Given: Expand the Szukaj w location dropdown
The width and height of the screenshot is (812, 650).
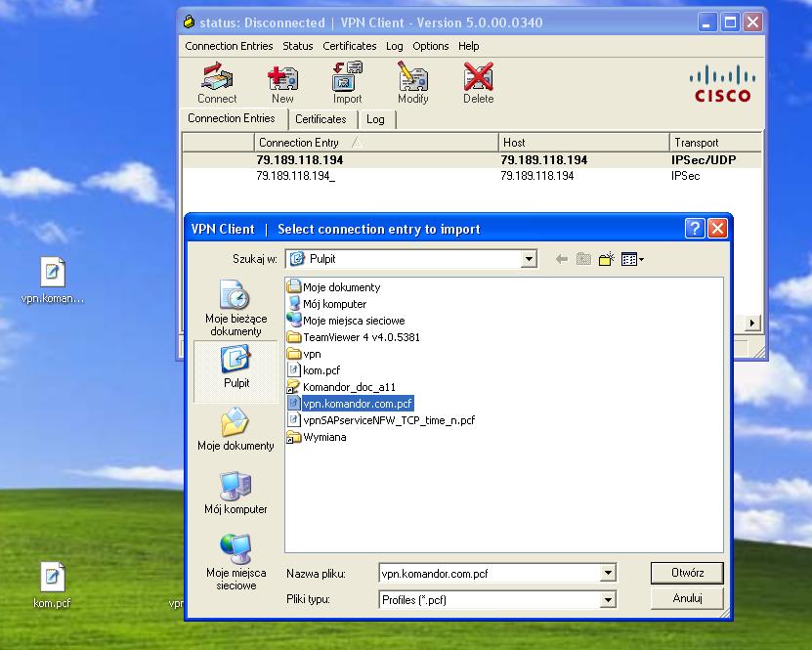Looking at the screenshot, I should click(529, 259).
